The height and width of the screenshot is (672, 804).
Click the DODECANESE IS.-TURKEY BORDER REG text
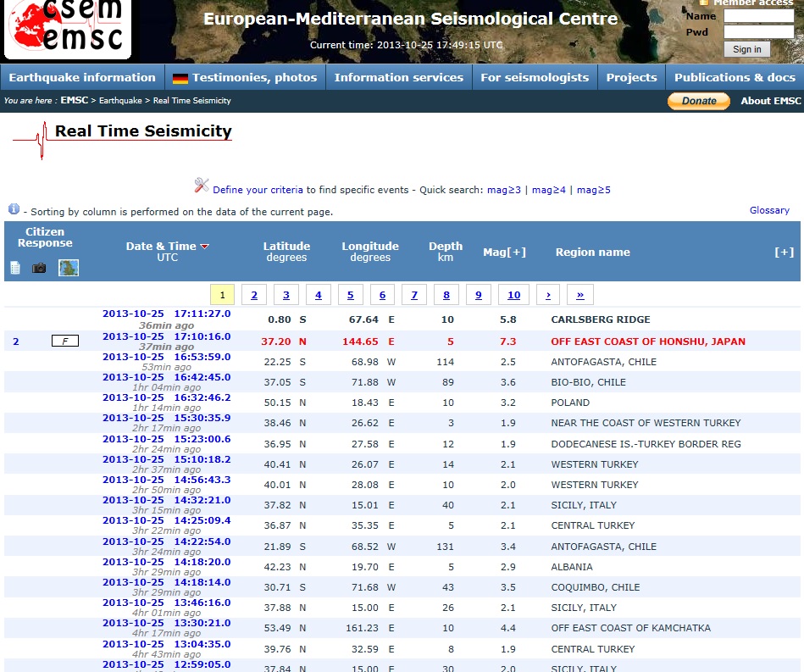click(646, 444)
